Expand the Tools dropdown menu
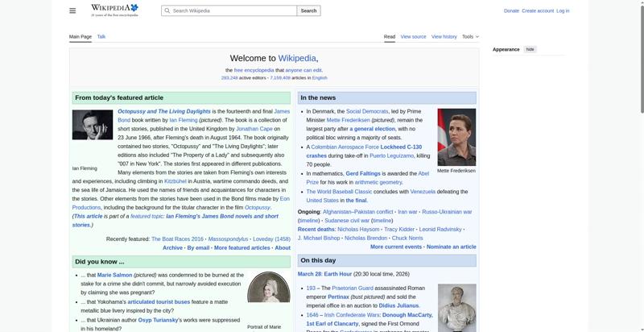The height and width of the screenshot is (332, 644). 469,36
